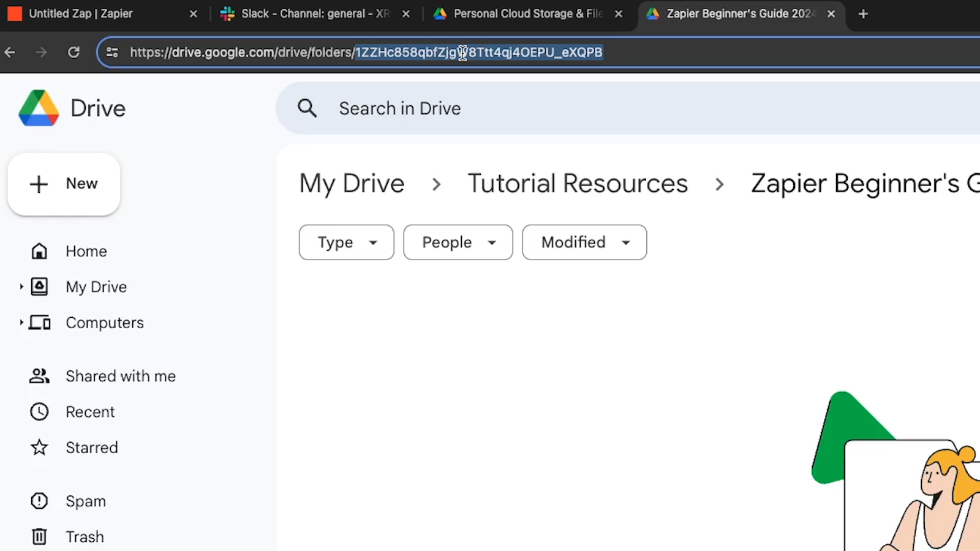Click the Spam warning icon
This screenshot has height=551, width=980.
(x=39, y=501)
